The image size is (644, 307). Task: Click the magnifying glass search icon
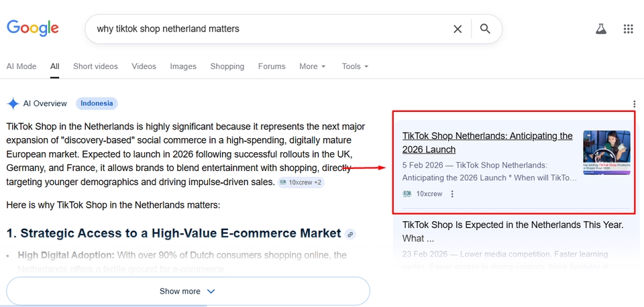485,29
